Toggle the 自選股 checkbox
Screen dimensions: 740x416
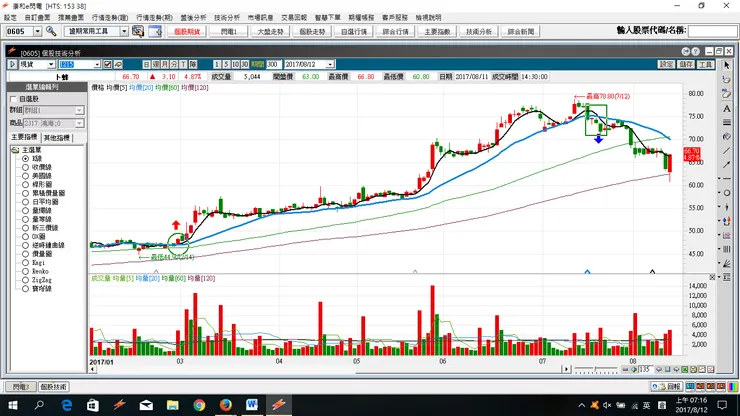pyautogui.click(x=13, y=99)
